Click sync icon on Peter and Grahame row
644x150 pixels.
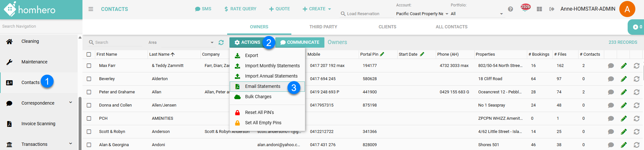pyautogui.click(x=637, y=92)
